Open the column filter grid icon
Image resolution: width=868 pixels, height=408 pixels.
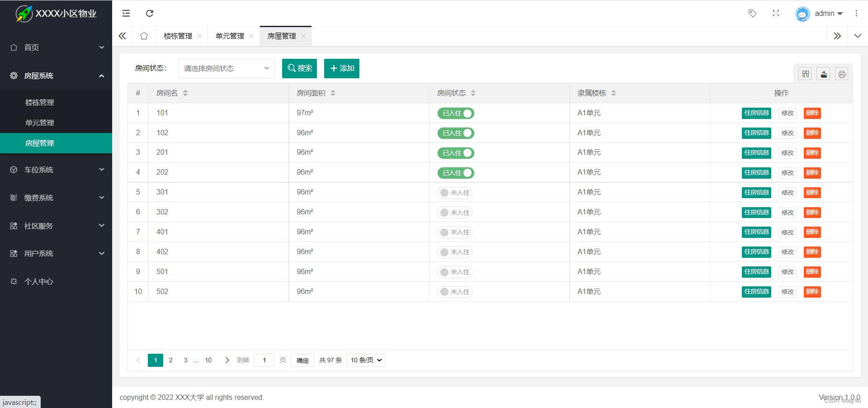pos(806,74)
